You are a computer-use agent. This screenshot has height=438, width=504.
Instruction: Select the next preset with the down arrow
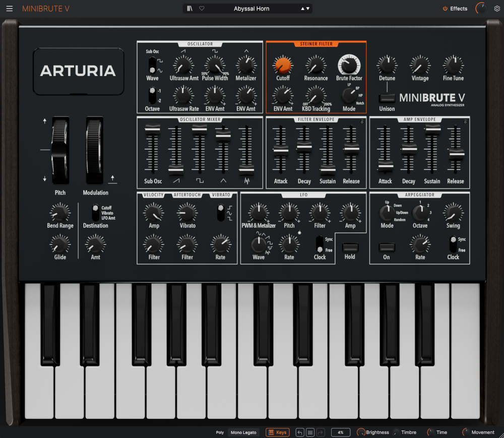coord(308,8)
